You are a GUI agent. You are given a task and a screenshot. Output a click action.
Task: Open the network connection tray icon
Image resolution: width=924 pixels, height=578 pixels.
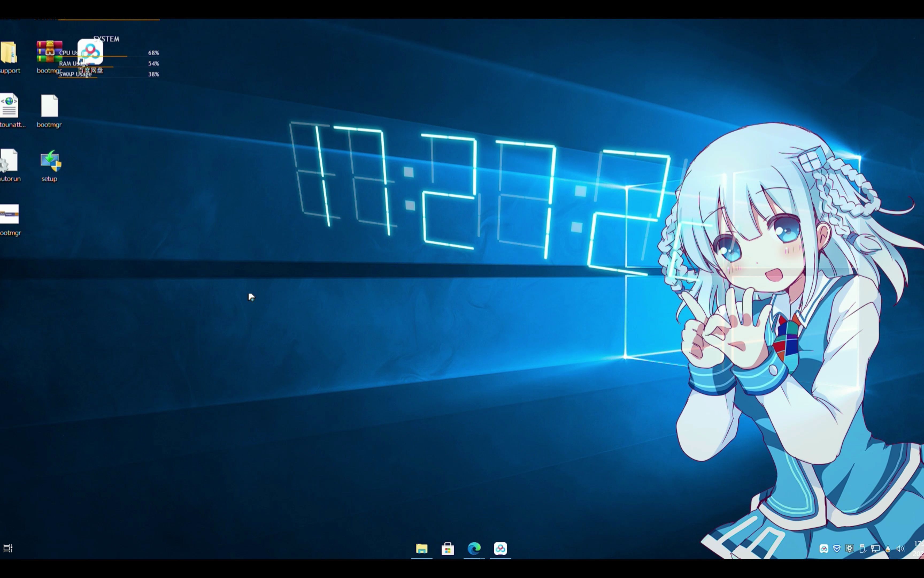pyautogui.click(x=875, y=549)
